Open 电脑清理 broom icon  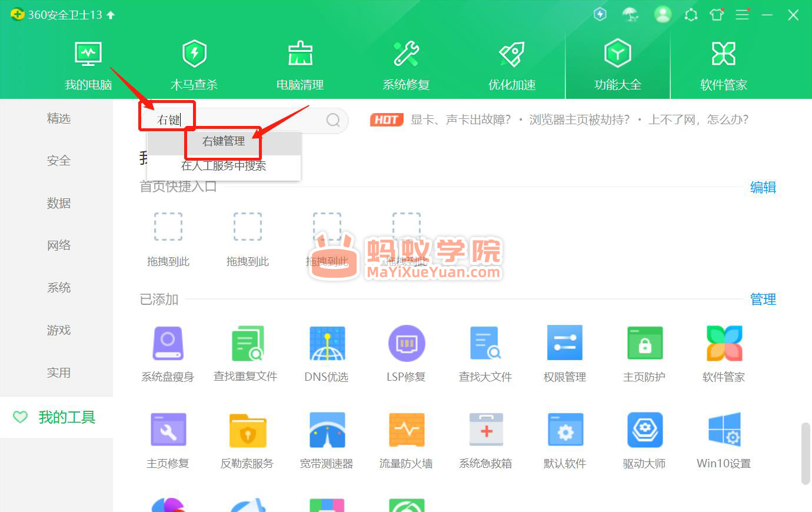[300, 54]
